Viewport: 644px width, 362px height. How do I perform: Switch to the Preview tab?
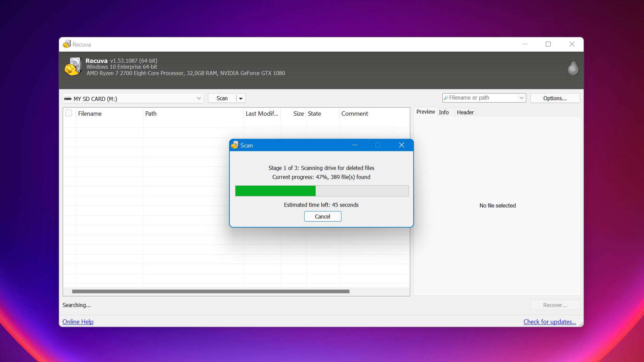426,112
